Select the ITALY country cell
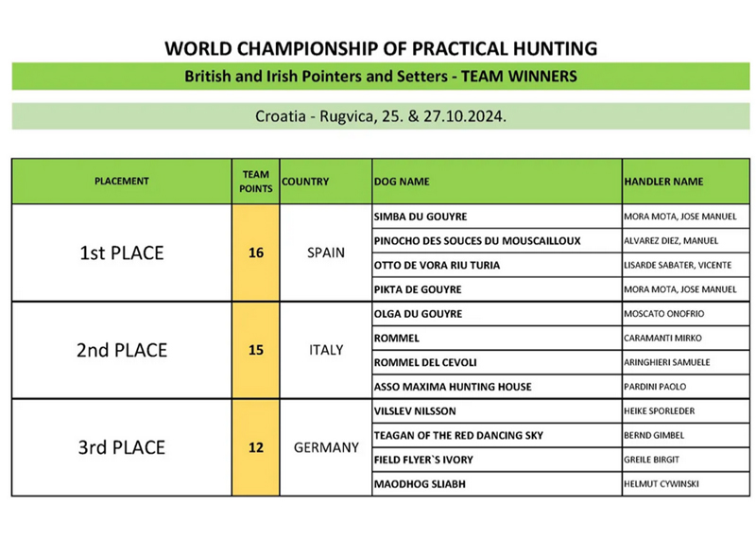Screen dimensions: 756x540 coord(325,350)
